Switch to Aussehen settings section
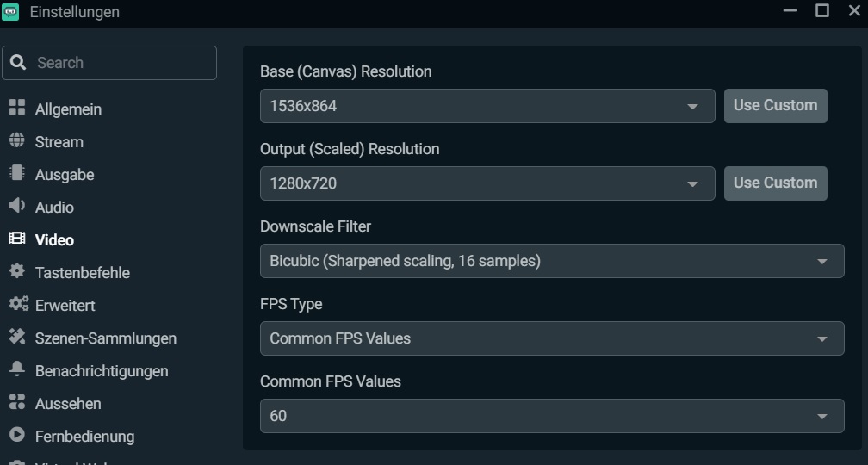The height and width of the screenshot is (465, 868). tap(68, 404)
